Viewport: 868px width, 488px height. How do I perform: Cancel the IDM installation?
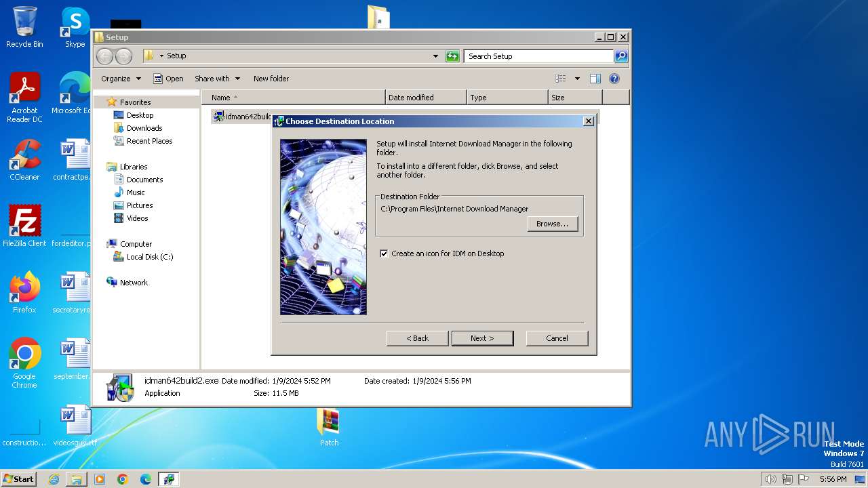pos(557,338)
